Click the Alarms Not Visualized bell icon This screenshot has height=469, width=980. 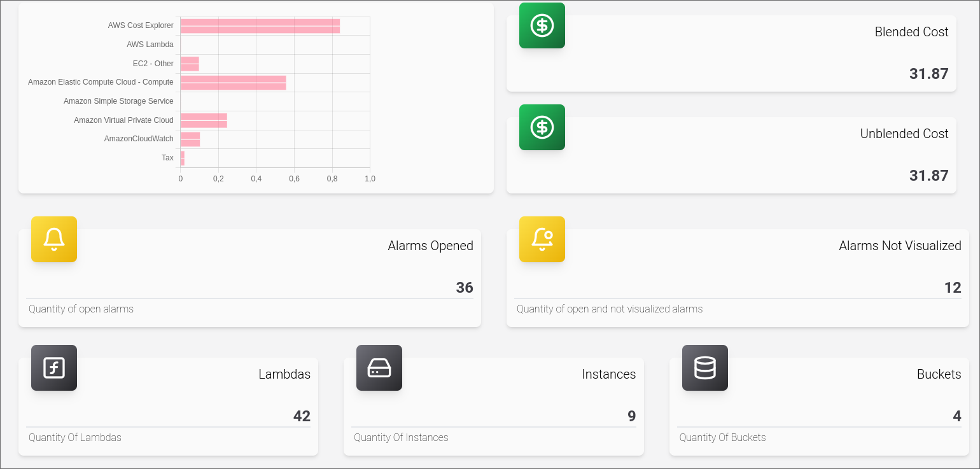[x=542, y=239]
